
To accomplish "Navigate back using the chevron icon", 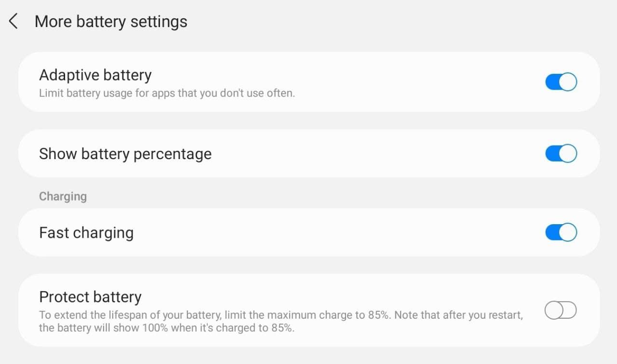I will (x=13, y=21).
